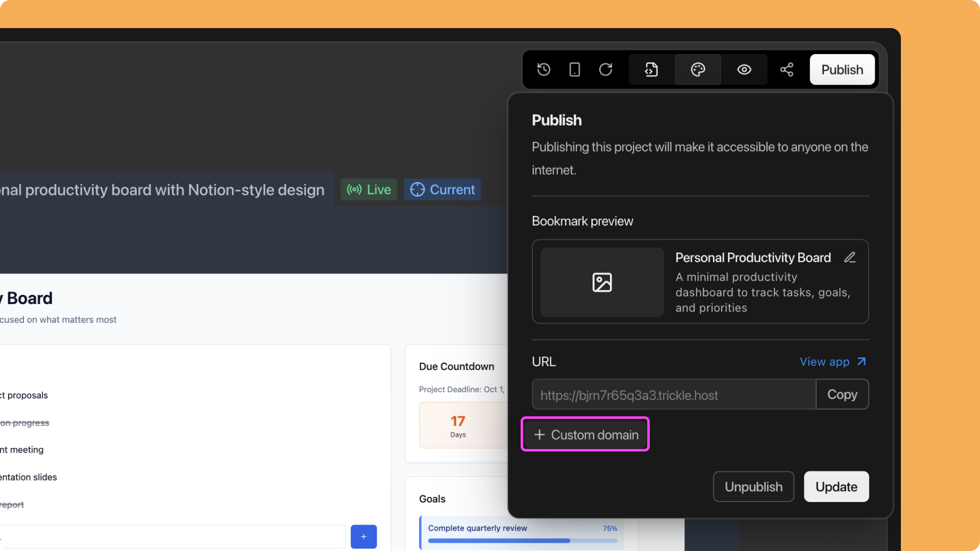The height and width of the screenshot is (551, 980).
Task: Toggle the Current version badge
Action: 442,189
